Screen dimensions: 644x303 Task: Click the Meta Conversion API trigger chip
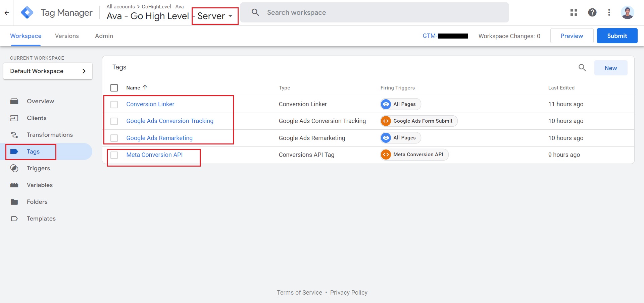coord(414,155)
